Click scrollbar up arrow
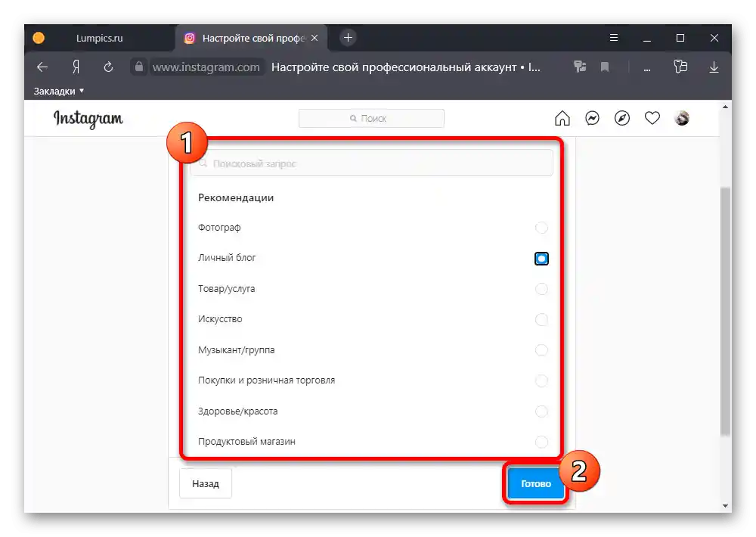The width and height of the screenshot is (756, 537). [x=725, y=107]
